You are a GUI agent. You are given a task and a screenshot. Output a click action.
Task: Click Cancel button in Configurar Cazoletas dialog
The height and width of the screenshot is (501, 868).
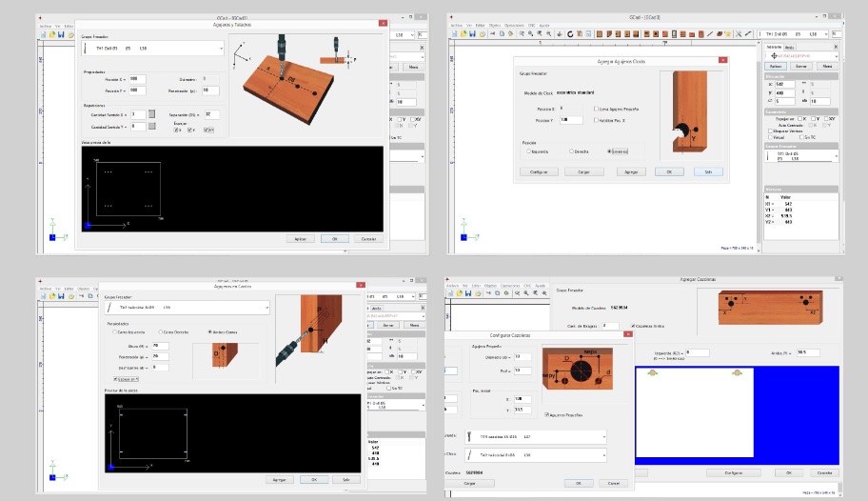(x=613, y=483)
